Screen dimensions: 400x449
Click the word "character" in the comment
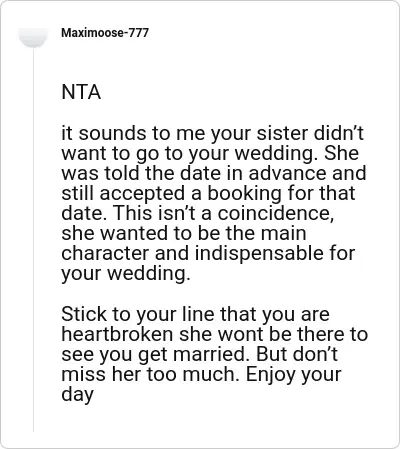tap(105, 253)
